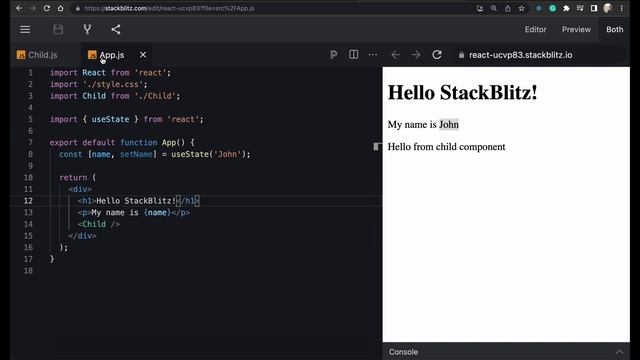This screenshot has height=360, width=640.
Task: Click the install app icon in address bar
Action: (480, 8)
